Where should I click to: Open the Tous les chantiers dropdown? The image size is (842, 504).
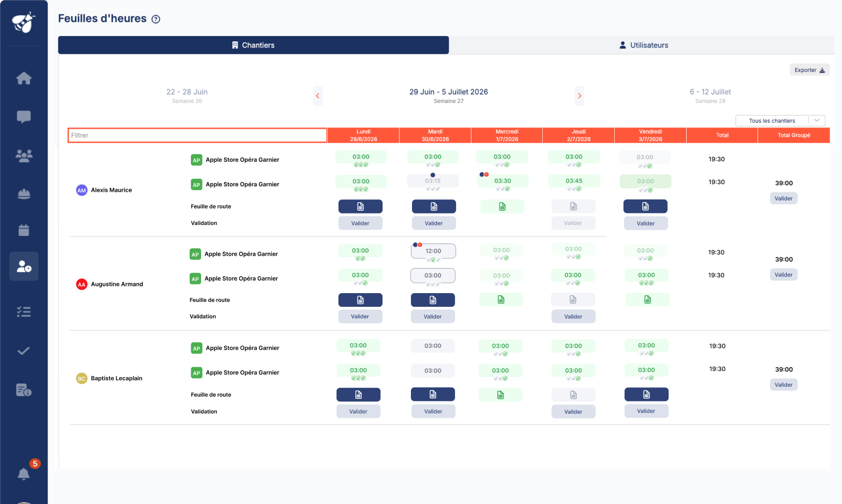(x=780, y=121)
